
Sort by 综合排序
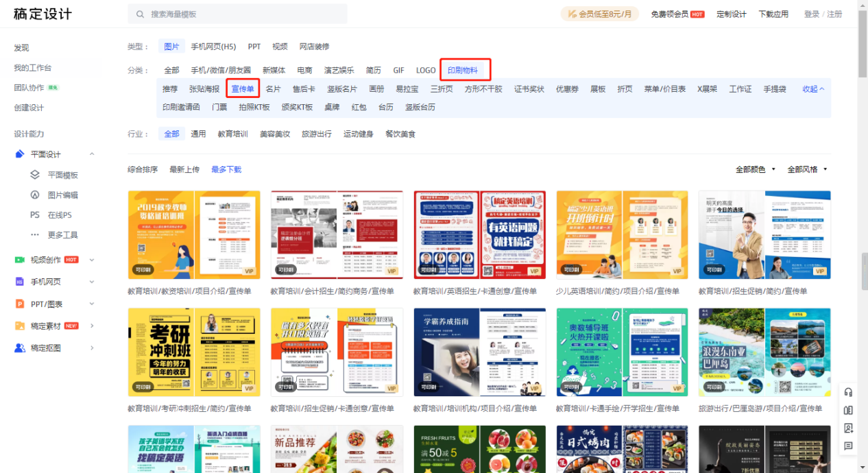click(x=143, y=169)
